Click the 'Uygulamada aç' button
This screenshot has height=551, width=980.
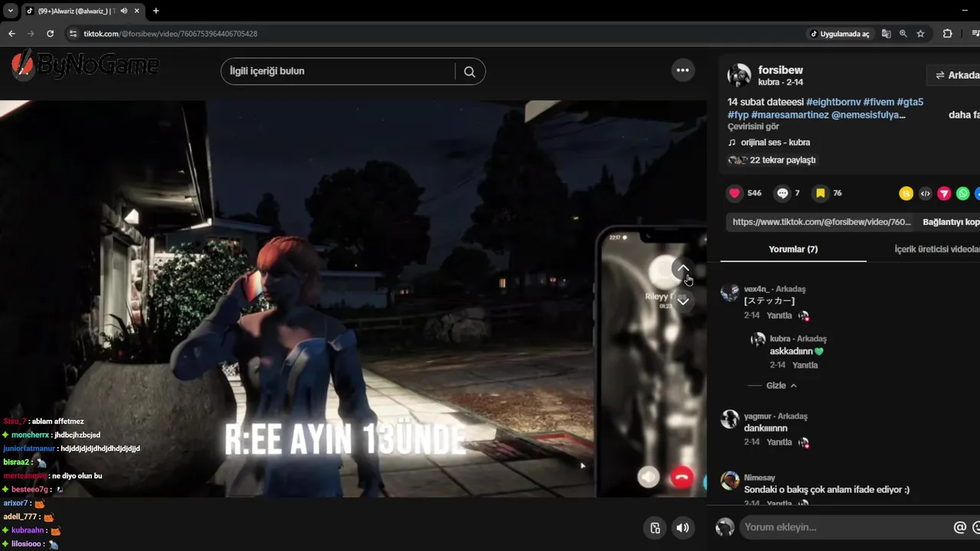841,34
